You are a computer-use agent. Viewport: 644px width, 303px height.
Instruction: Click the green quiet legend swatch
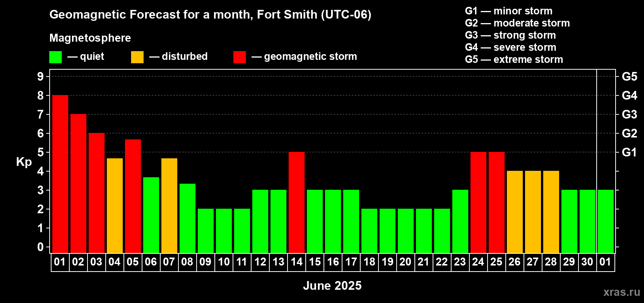55,57
